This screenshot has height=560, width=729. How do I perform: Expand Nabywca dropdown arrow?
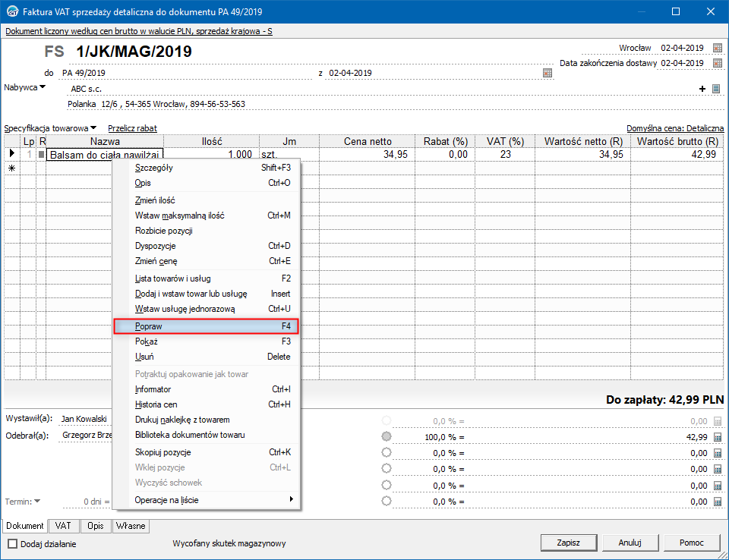point(43,87)
